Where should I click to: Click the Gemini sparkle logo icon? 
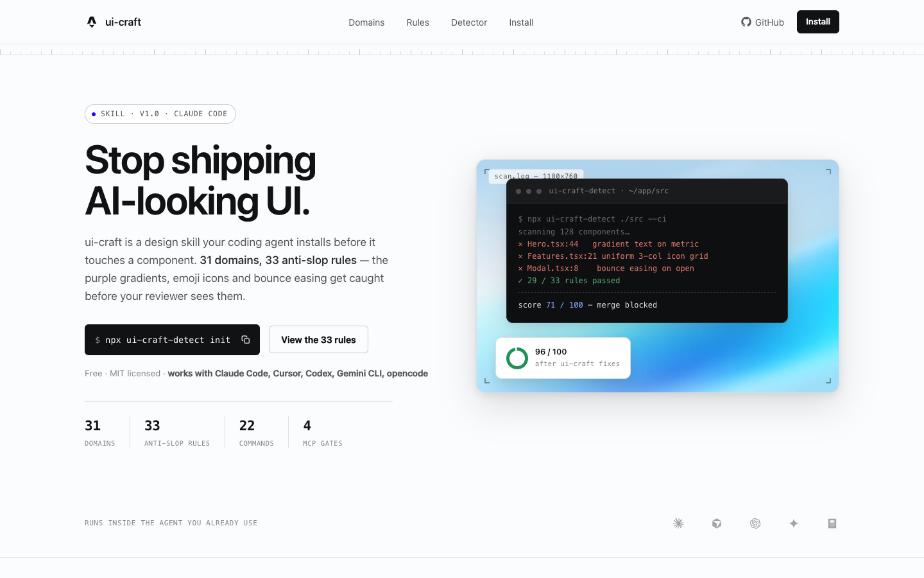click(794, 523)
